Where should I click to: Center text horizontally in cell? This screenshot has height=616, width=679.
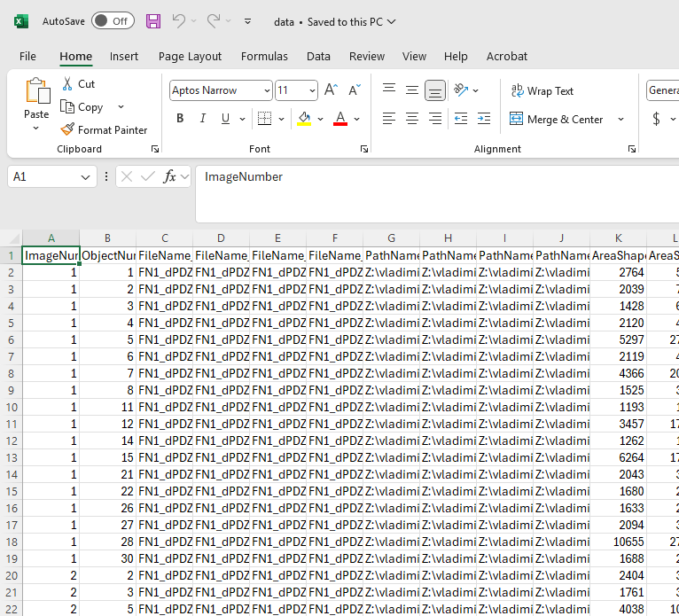click(x=411, y=119)
